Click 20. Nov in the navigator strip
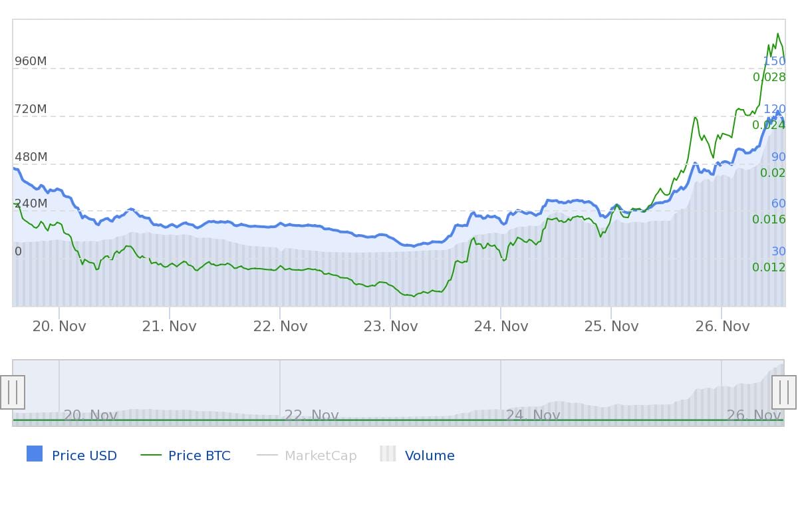 pos(90,416)
